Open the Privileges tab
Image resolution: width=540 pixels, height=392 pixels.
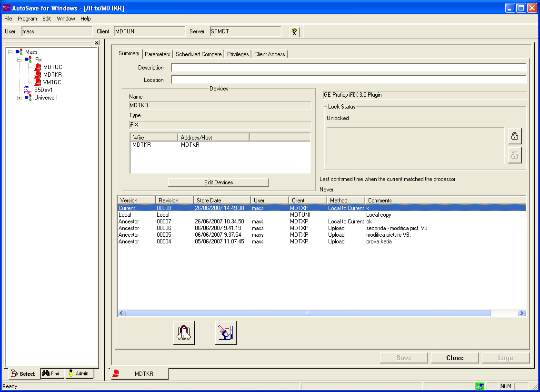coord(238,54)
